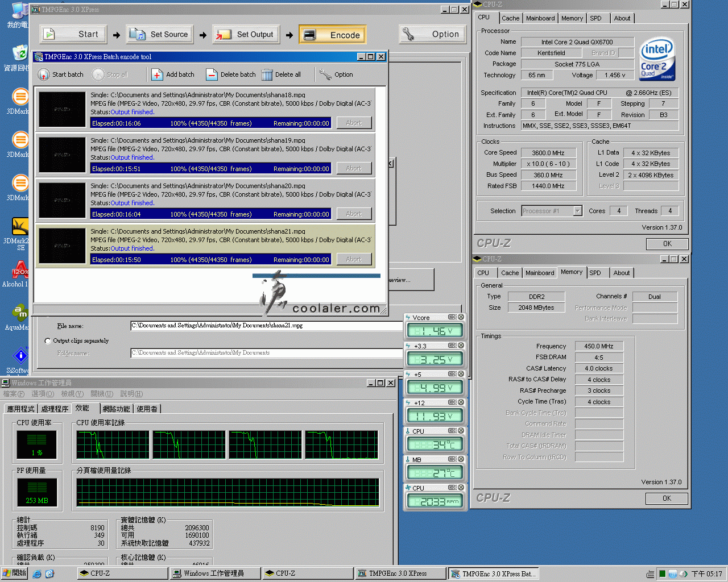Open settings icon on the +3.3 voltage panel
This screenshot has width=728, height=582.
(452, 346)
